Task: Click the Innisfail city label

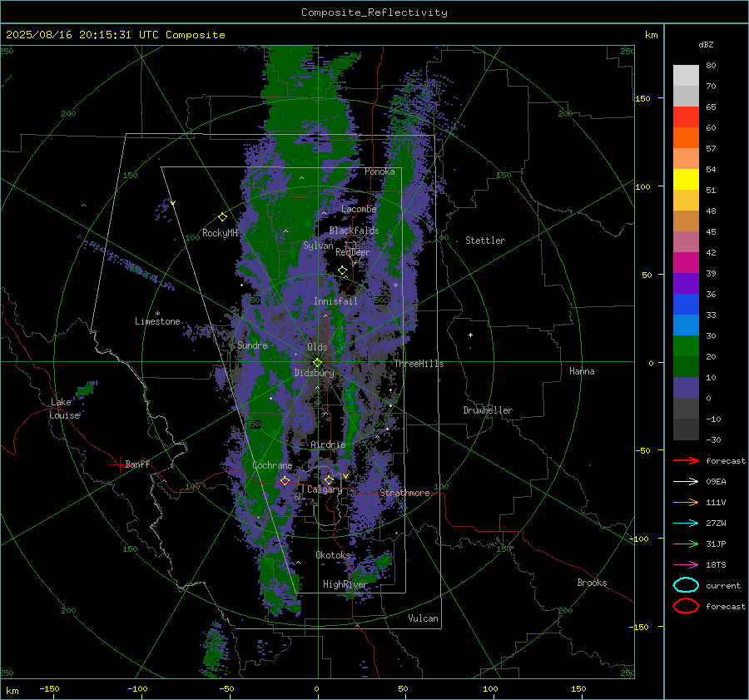Action: pyautogui.click(x=335, y=301)
